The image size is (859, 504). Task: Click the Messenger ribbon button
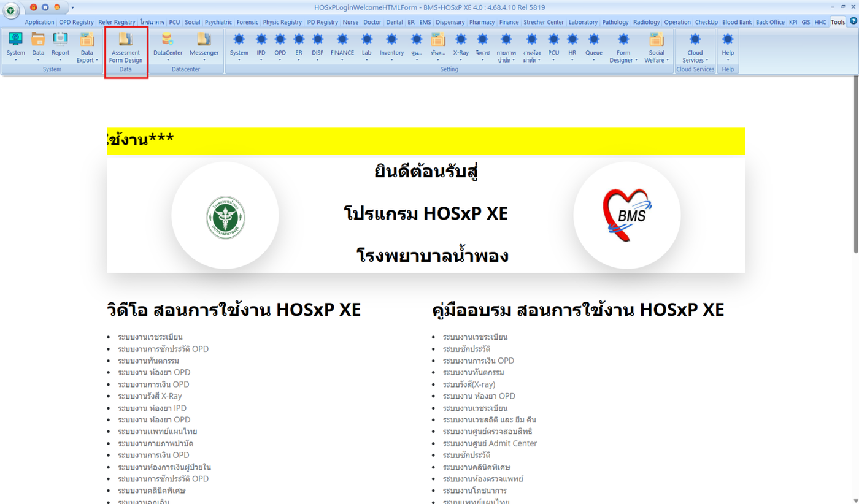204,48
